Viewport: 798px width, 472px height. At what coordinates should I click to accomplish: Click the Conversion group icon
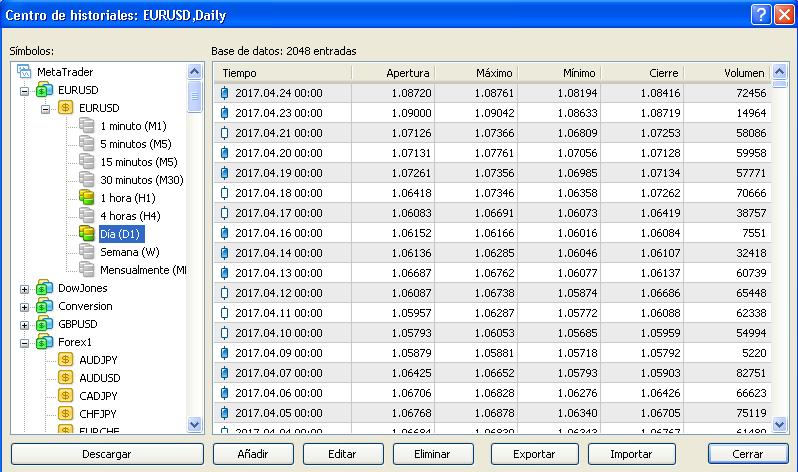point(45,306)
